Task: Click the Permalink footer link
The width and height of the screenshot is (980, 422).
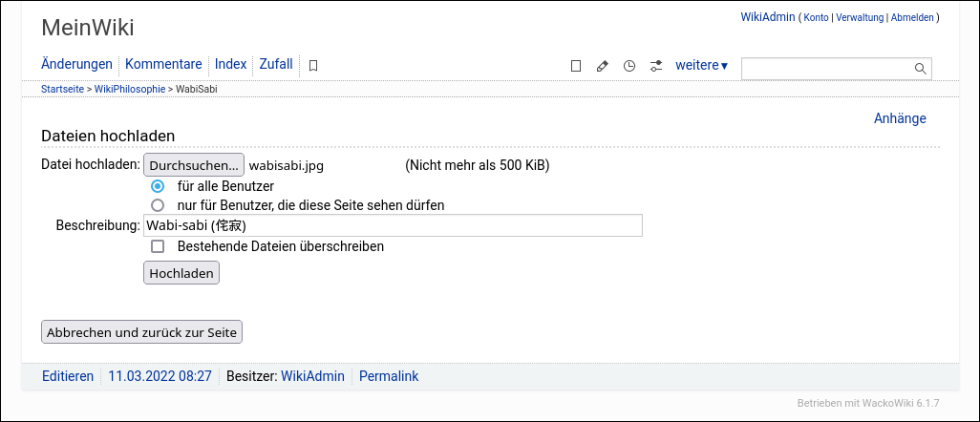Action: point(389,376)
